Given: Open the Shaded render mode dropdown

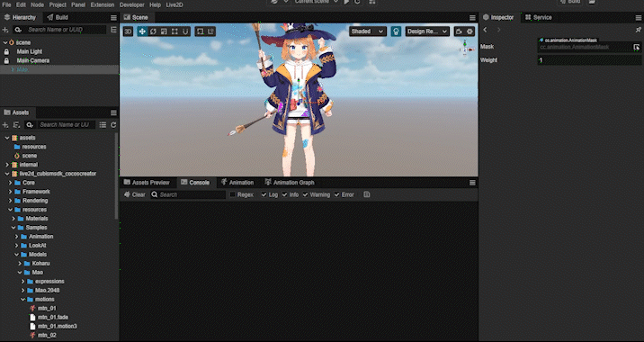Looking at the screenshot, I should (368, 31).
